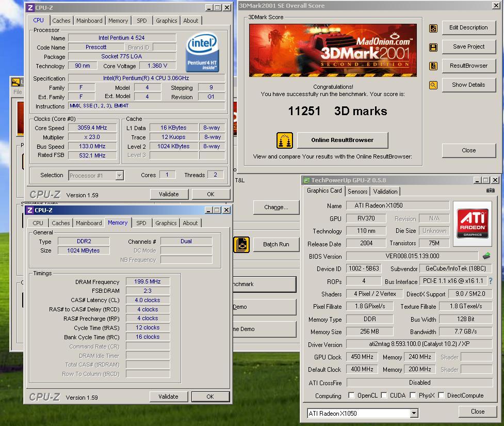The image size is (504, 426).
Task: Open Caches tab in lower CPU-Z window
Action: tap(61, 223)
